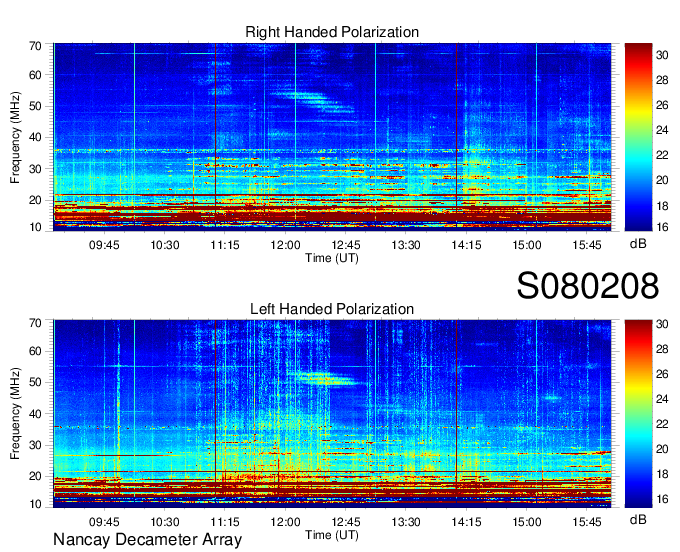This screenshot has height=552, width=680.
Task: Click the 24 dB value on upper colorbar
Action: pos(662,130)
